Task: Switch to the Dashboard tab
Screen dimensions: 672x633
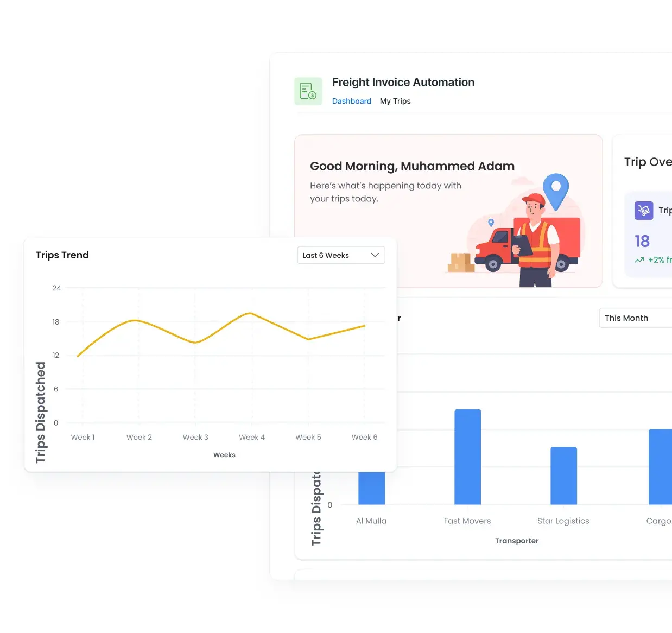Action: 351,102
